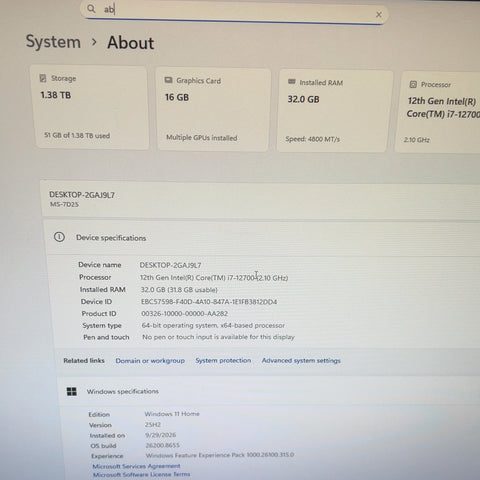Collapse the Device specifications section
Viewport: 480px width, 480px height.
tap(263, 238)
